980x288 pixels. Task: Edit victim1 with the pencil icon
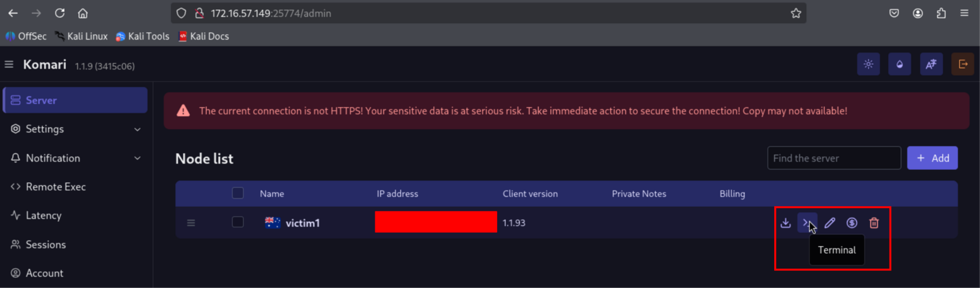[x=830, y=223]
